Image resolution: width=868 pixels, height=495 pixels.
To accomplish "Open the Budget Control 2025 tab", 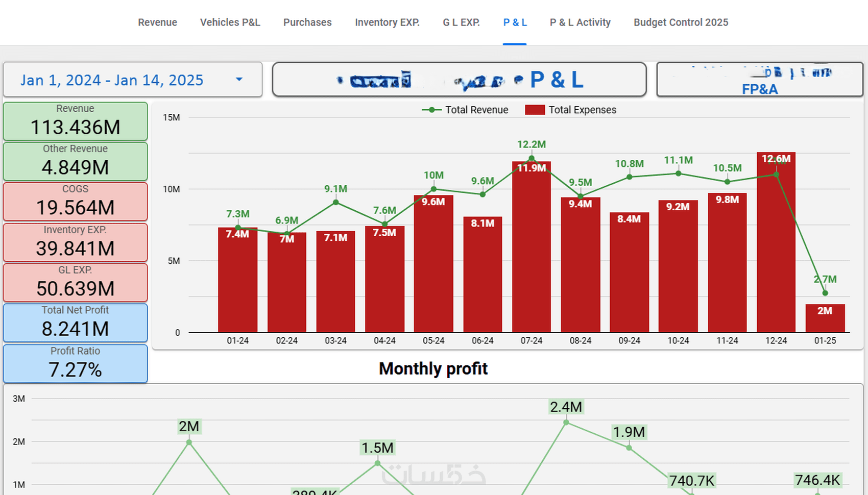I will coord(681,22).
